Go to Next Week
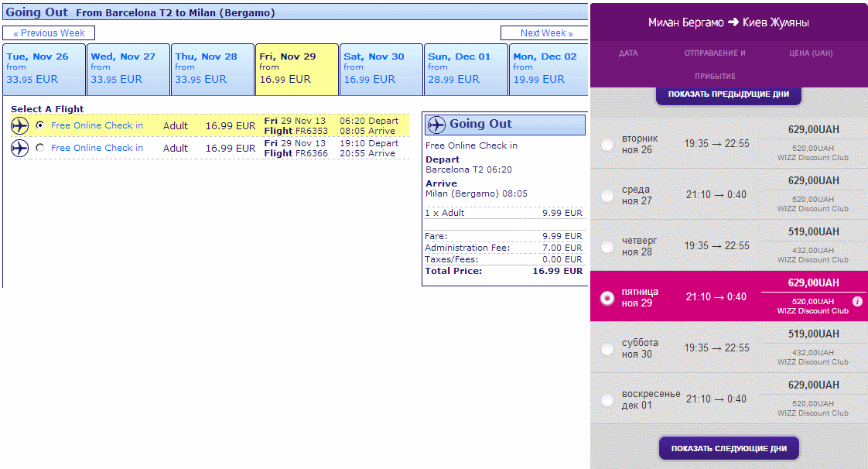Image resolution: width=868 pixels, height=469 pixels. [546, 33]
